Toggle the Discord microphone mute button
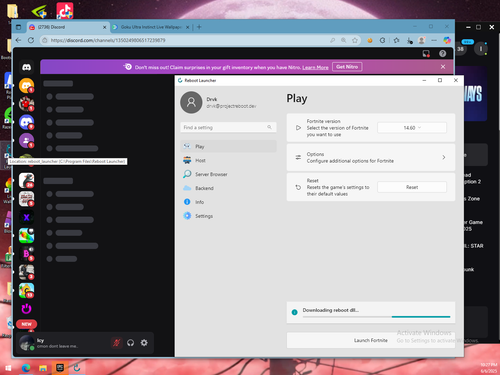The height and width of the screenshot is (375, 500). (116, 343)
